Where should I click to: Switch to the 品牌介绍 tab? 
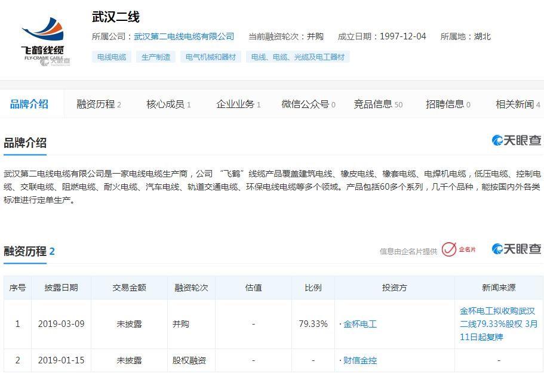[29, 104]
